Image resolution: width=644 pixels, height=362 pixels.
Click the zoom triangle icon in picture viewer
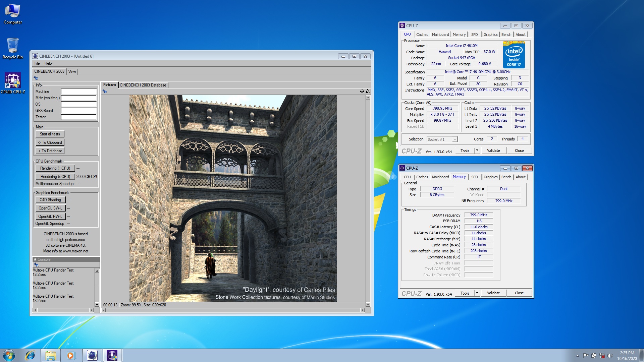coord(368,91)
